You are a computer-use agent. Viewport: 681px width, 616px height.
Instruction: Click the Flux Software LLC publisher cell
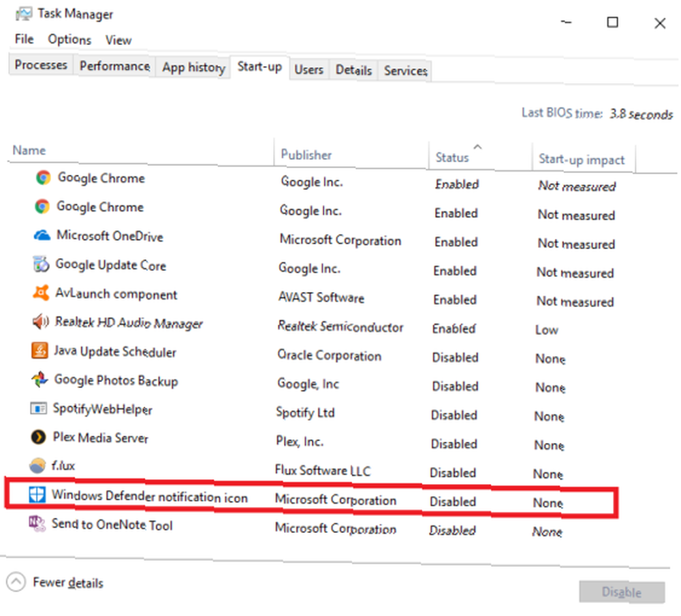tap(323, 470)
